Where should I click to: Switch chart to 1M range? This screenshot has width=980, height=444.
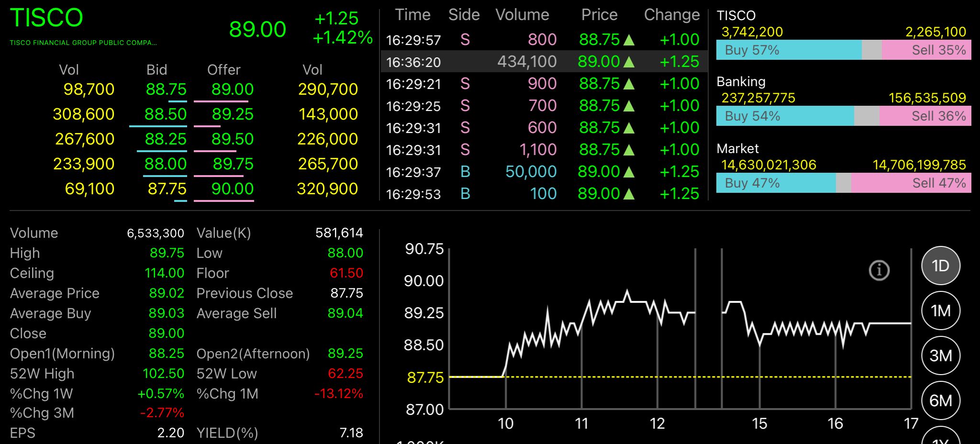(x=941, y=311)
